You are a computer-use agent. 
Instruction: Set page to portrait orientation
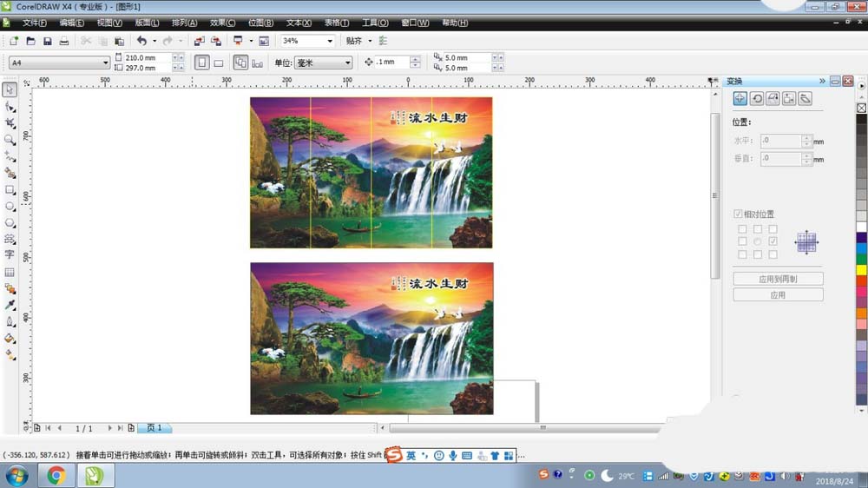click(202, 63)
